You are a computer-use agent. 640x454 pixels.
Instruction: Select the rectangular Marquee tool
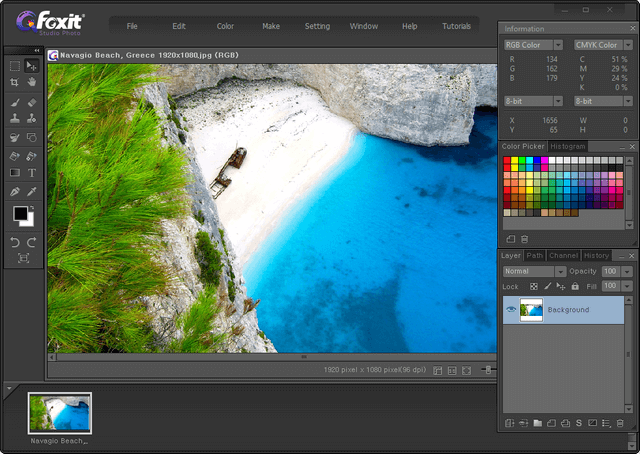click(14, 65)
